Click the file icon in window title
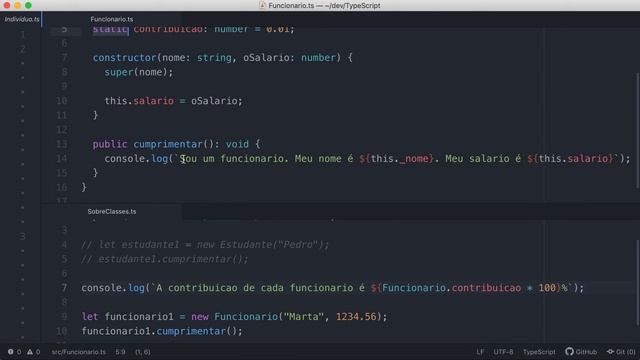 (262, 5)
